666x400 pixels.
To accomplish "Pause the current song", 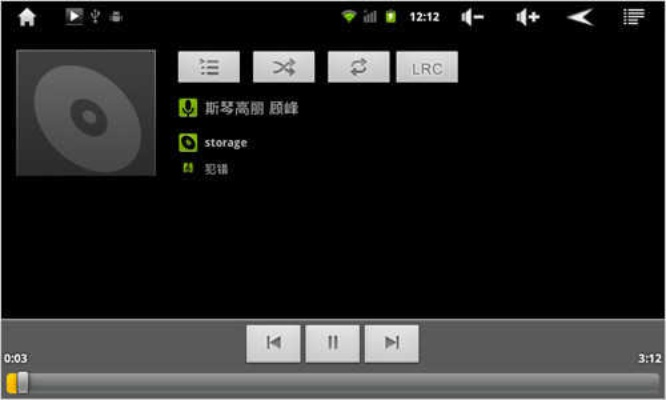I will pyautogui.click(x=333, y=344).
